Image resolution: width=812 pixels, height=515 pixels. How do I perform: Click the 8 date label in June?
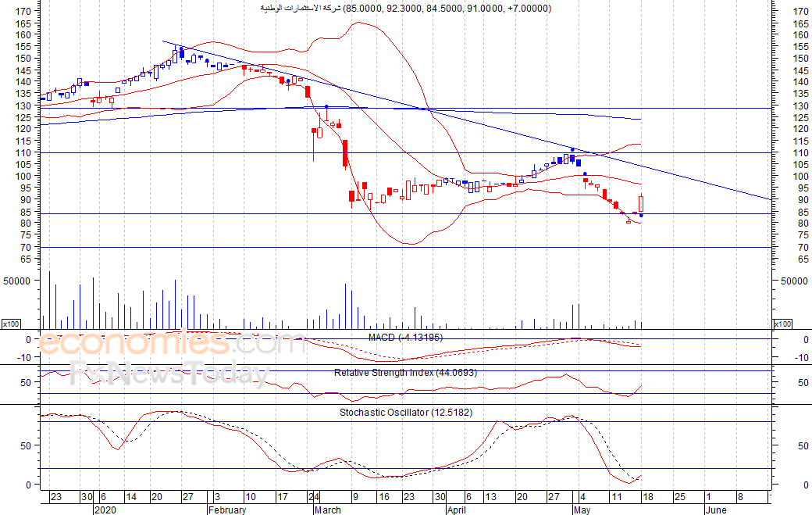739,497
